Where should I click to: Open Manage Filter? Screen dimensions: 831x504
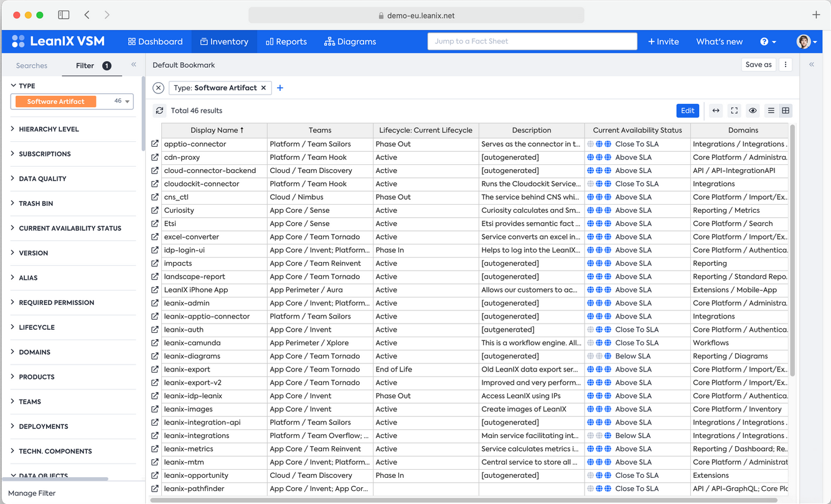pos(32,493)
